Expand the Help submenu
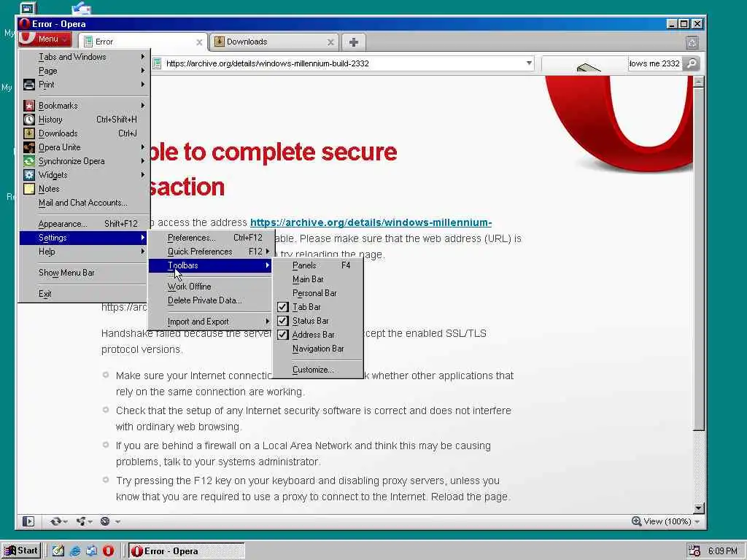This screenshot has height=560, width=747. coord(83,252)
